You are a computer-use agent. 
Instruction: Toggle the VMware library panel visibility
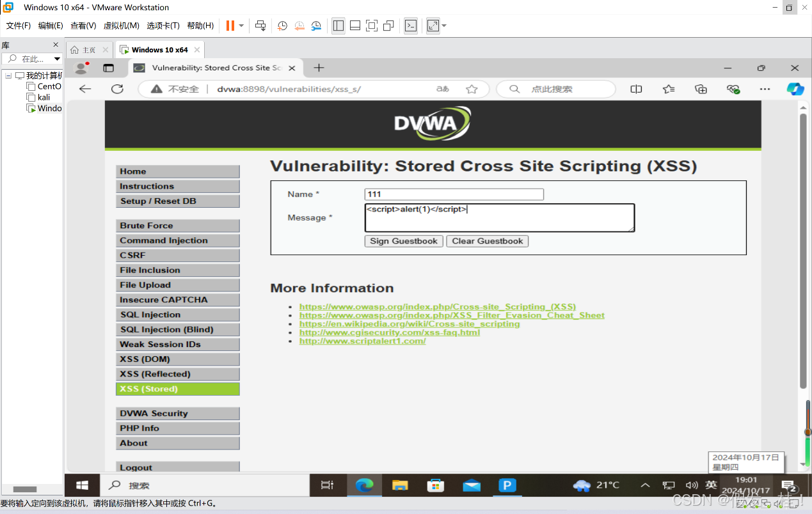pyautogui.click(x=338, y=26)
